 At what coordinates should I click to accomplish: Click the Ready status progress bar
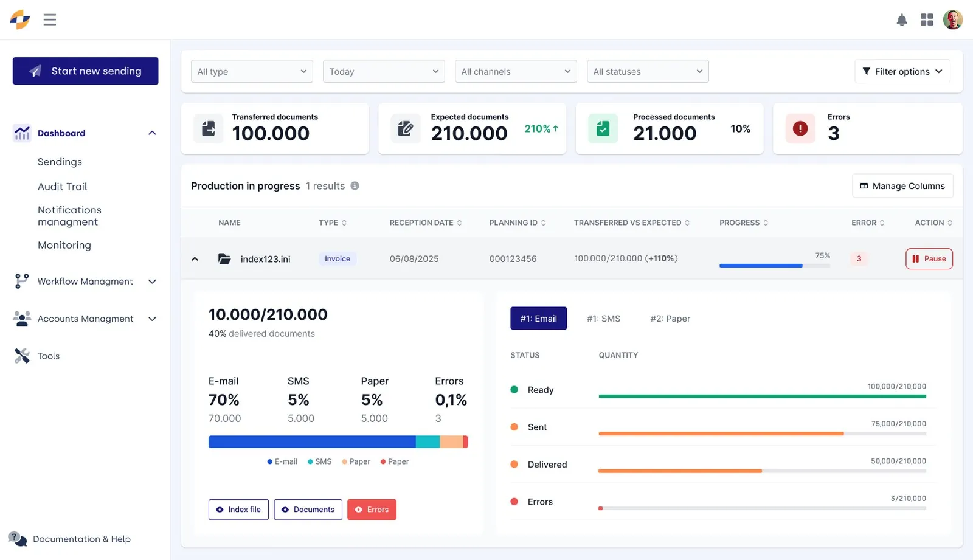(763, 396)
